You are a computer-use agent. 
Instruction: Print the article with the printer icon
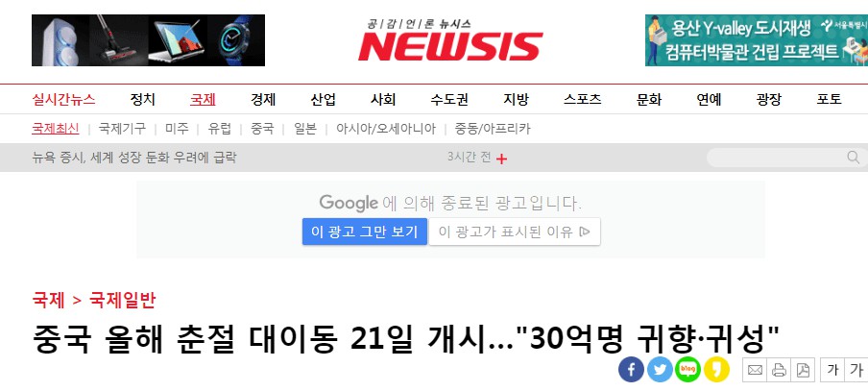779,370
